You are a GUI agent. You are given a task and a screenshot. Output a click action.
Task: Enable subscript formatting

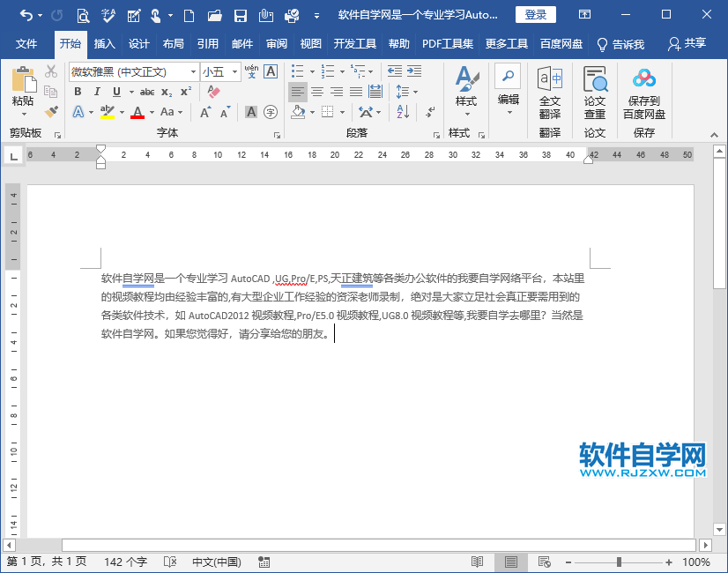click(167, 92)
